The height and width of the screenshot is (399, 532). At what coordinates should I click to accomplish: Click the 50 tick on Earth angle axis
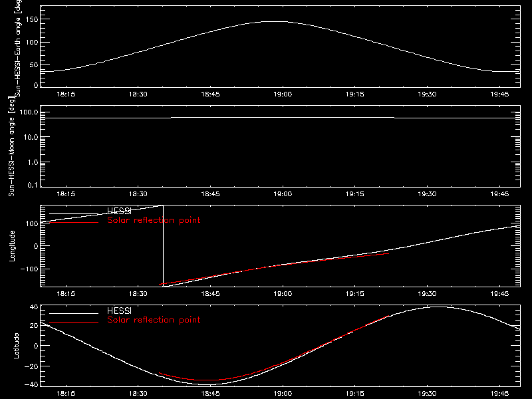point(34,65)
